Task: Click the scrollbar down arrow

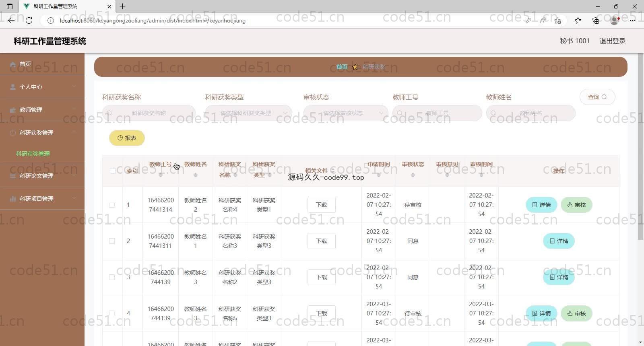Action: click(640, 342)
